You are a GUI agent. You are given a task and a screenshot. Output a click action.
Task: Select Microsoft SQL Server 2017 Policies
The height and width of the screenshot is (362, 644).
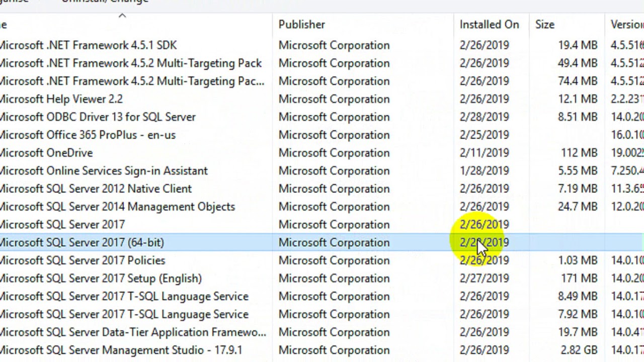pyautogui.click(x=83, y=260)
